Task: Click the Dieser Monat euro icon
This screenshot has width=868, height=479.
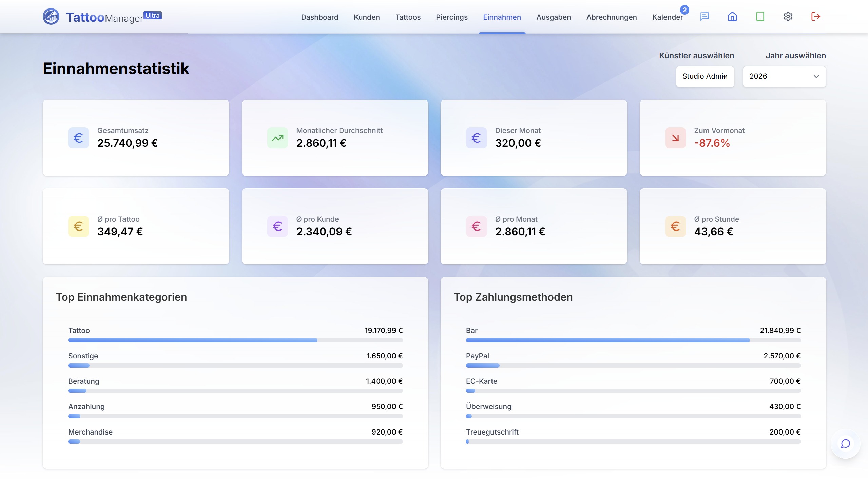Action: point(476,138)
